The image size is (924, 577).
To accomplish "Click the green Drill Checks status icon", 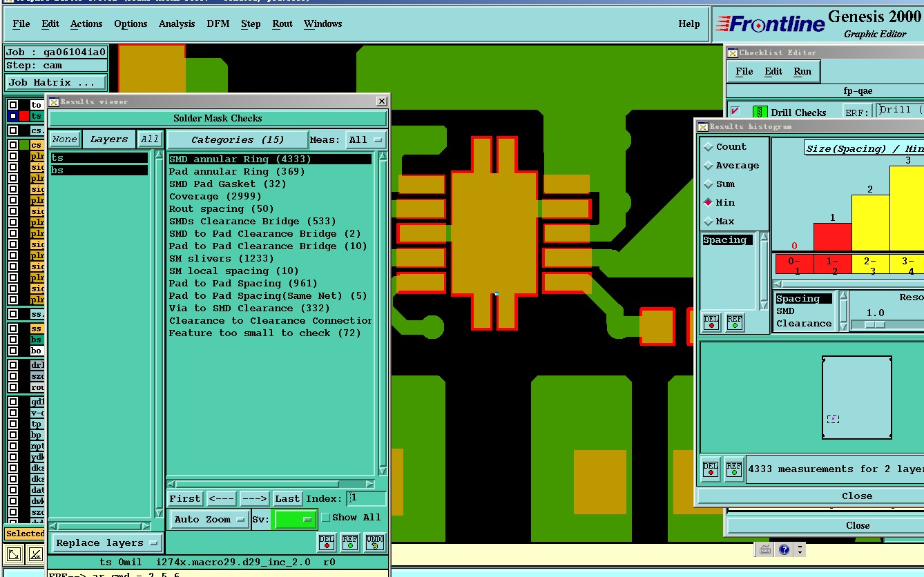I will click(760, 113).
